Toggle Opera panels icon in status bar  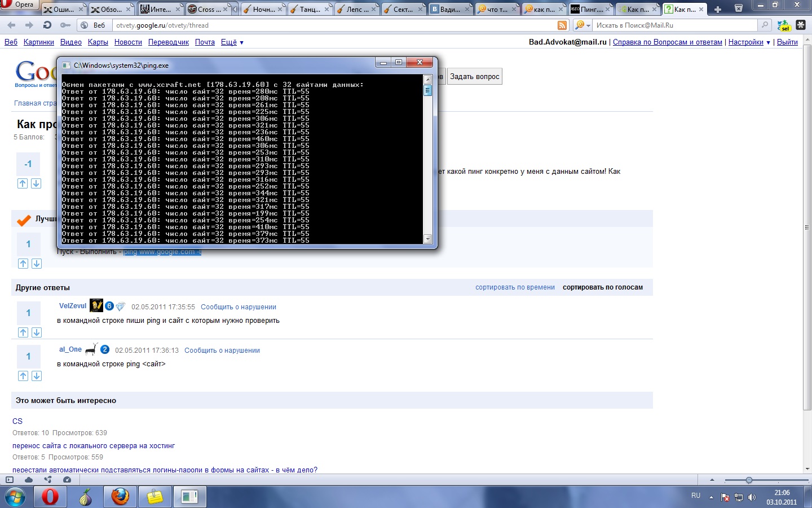click(x=9, y=480)
